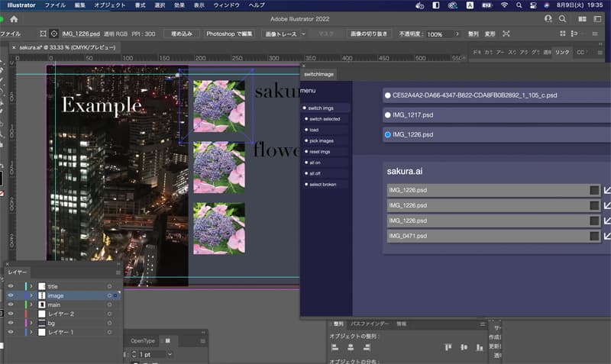The width and height of the screenshot is (611, 364).
Task: Switch to the リンク panel tab
Action: pos(562,52)
